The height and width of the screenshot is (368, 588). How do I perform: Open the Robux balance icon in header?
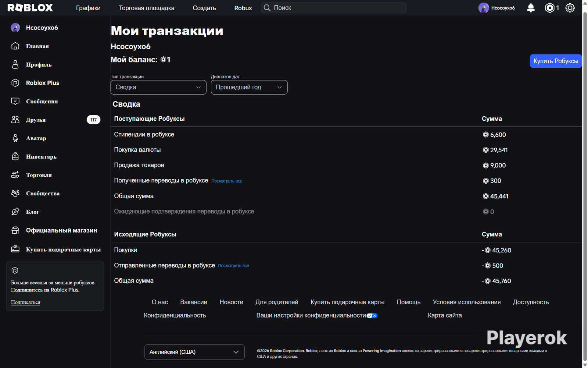coord(549,8)
